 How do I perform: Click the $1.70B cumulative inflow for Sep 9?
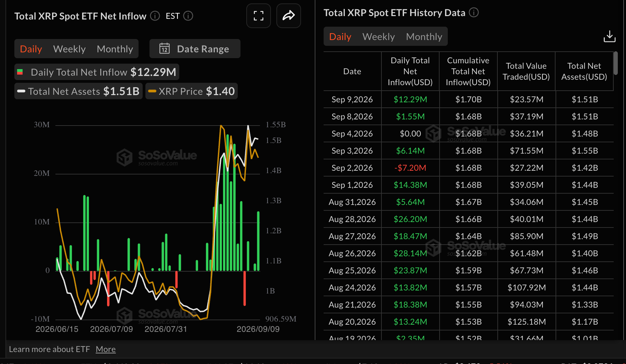point(468,100)
